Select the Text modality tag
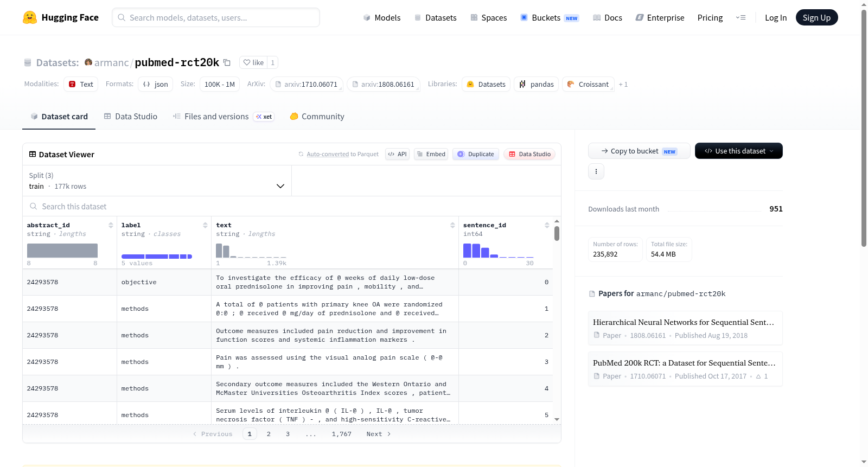 pyautogui.click(x=81, y=84)
